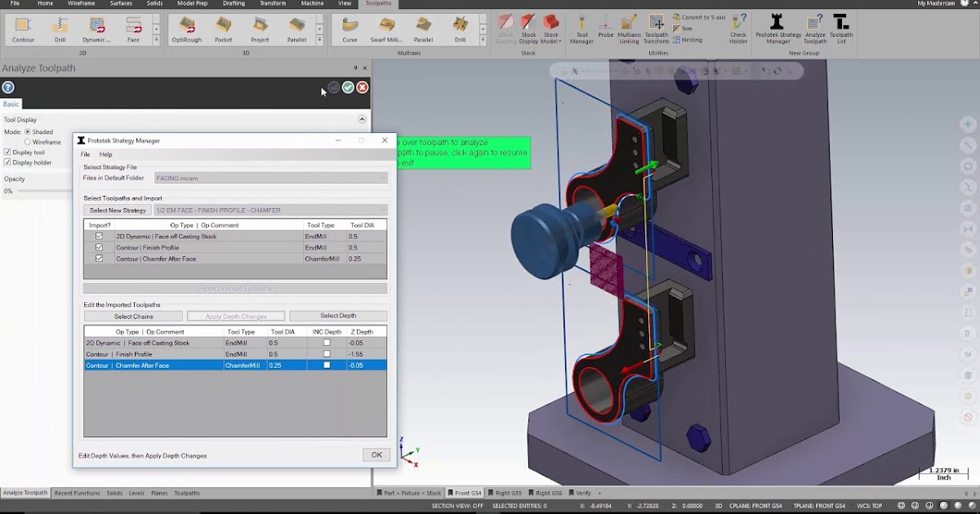The height and width of the screenshot is (514, 980).
Task: Run Check Holder
Action: (x=738, y=29)
